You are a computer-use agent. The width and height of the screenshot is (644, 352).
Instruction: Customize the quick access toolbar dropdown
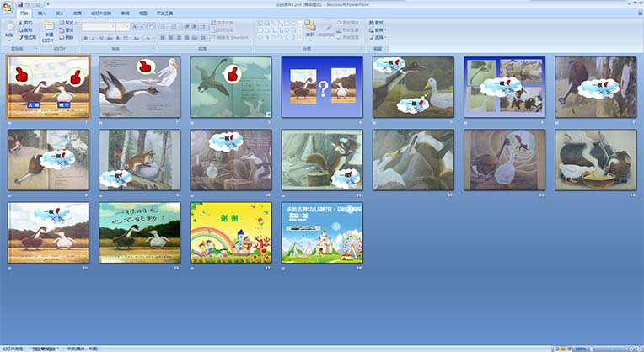point(48,4)
